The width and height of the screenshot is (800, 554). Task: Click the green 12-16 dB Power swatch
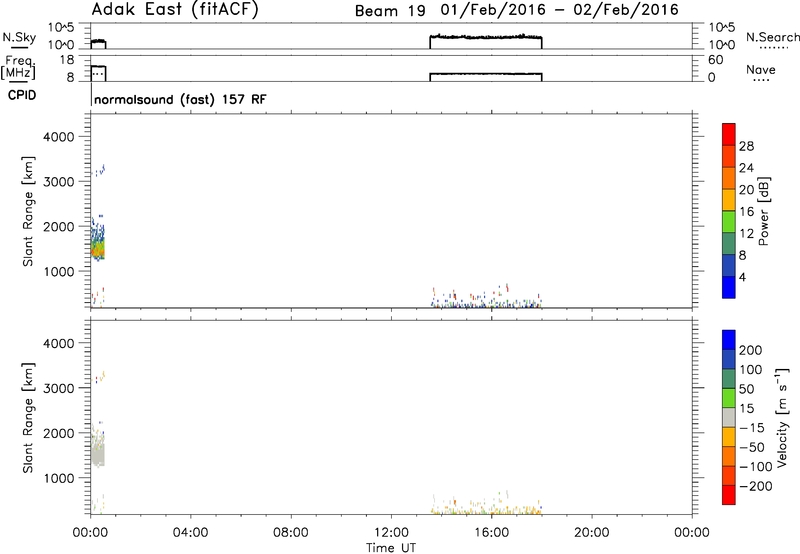point(729,222)
